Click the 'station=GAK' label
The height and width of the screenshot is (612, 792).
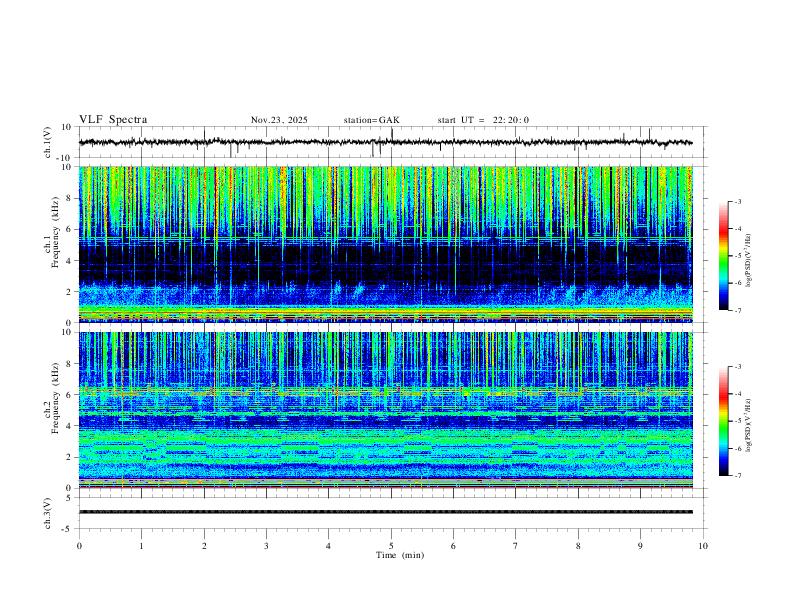[x=371, y=120]
